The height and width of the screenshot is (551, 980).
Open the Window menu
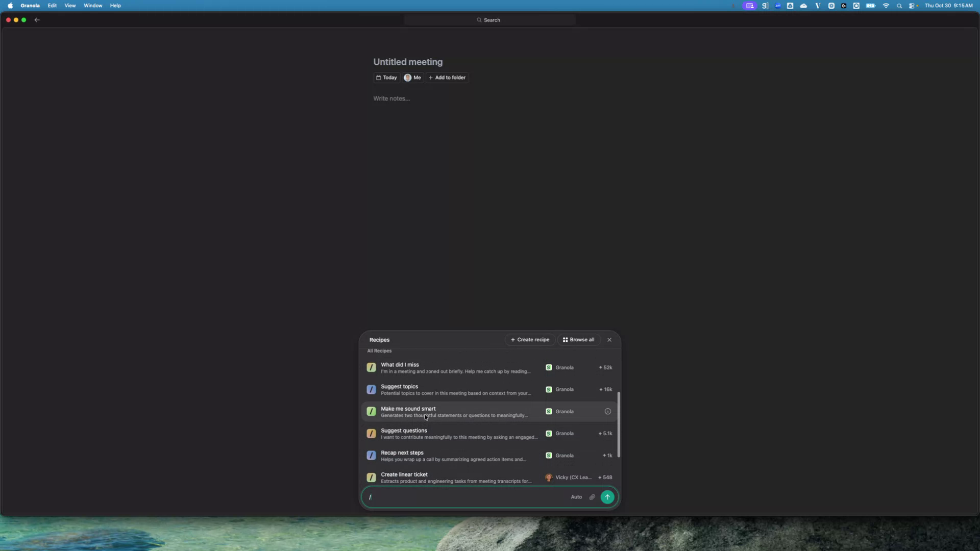click(x=92, y=6)
